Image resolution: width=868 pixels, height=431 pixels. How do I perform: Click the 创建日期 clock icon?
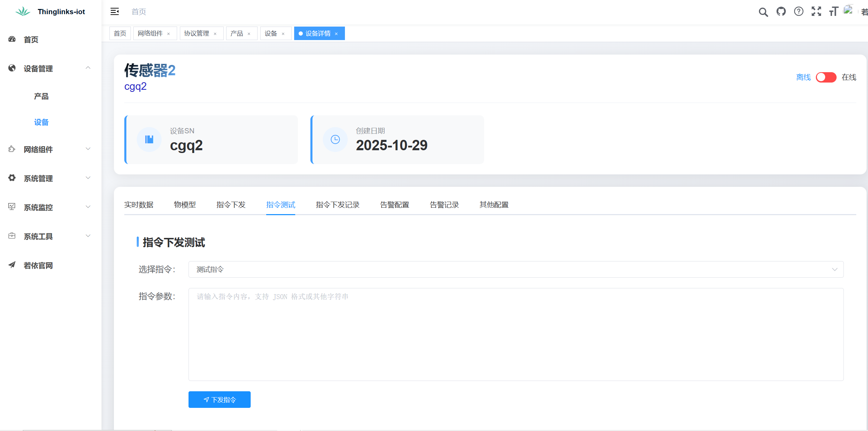[335, 140]
